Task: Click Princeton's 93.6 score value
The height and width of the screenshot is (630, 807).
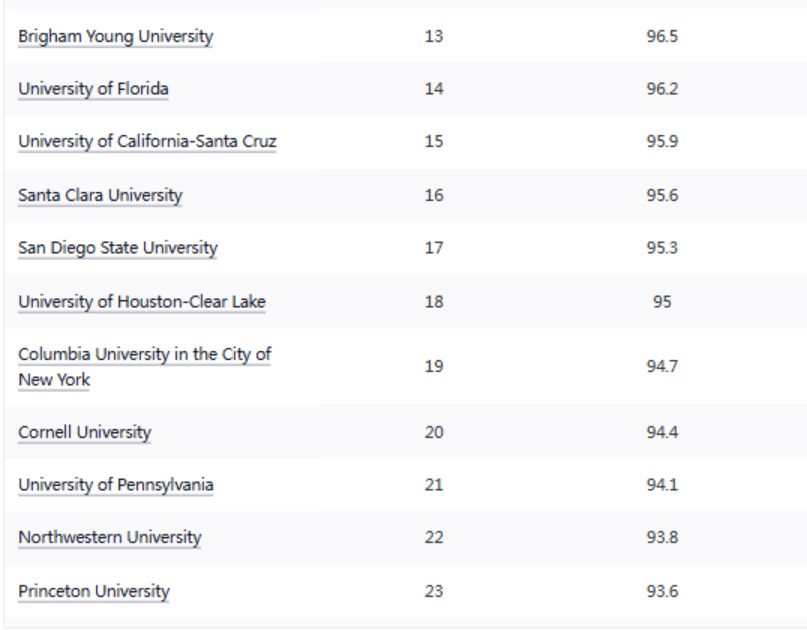Action: 658,590
